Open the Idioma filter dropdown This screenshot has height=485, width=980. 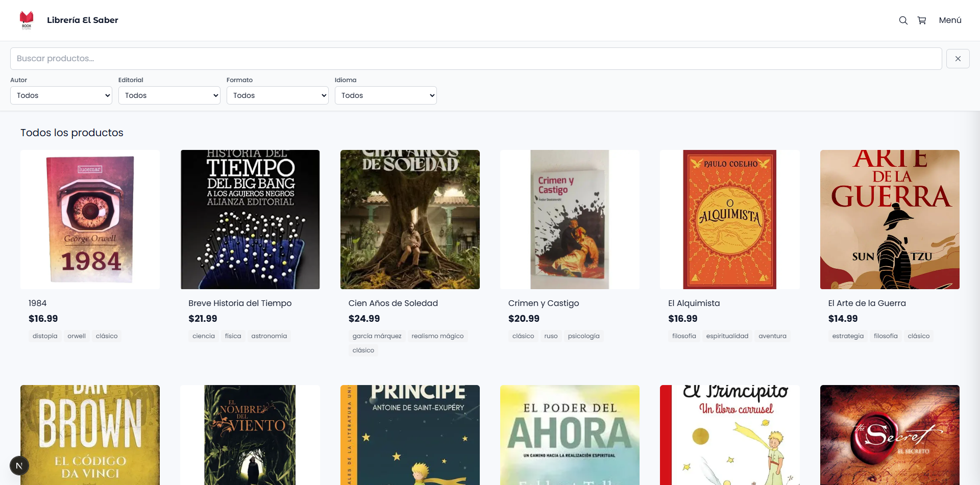click(x=385, y=95)
